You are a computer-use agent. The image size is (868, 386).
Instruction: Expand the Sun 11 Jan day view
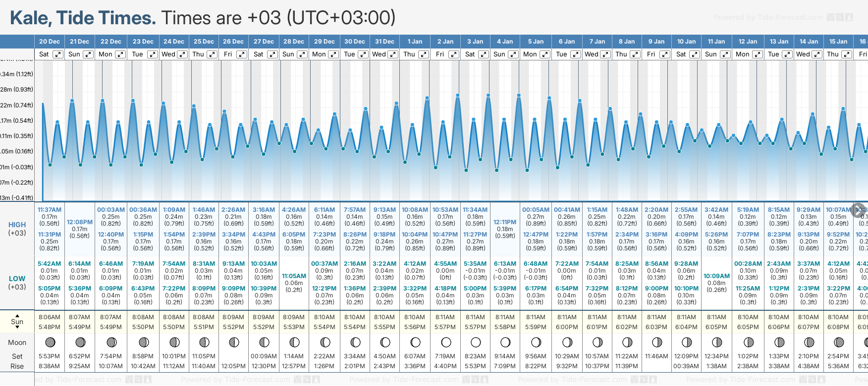tap(725, 54)
